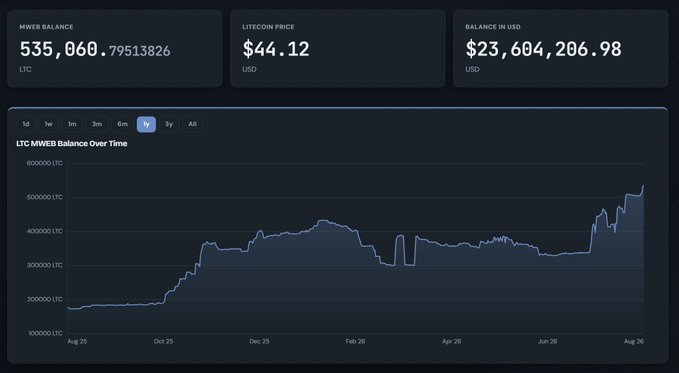Click the USD unit under Litecoin price
Viewport: 679px width, 373px height.
(249, 69)
